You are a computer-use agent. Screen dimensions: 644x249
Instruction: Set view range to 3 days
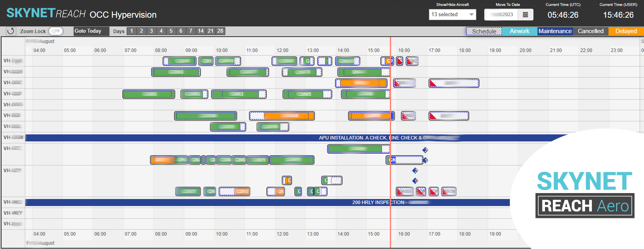click(x=151, y=31)
